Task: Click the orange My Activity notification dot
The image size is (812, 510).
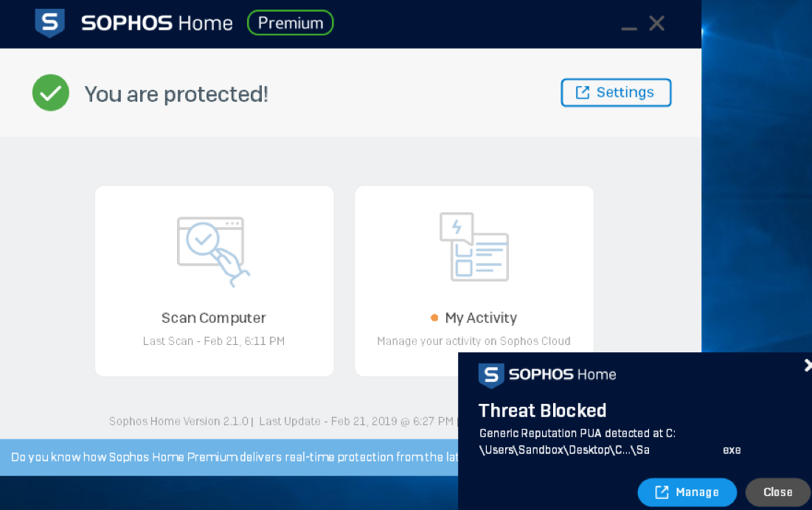Action: pyautogui.click(x=434, y=318)
